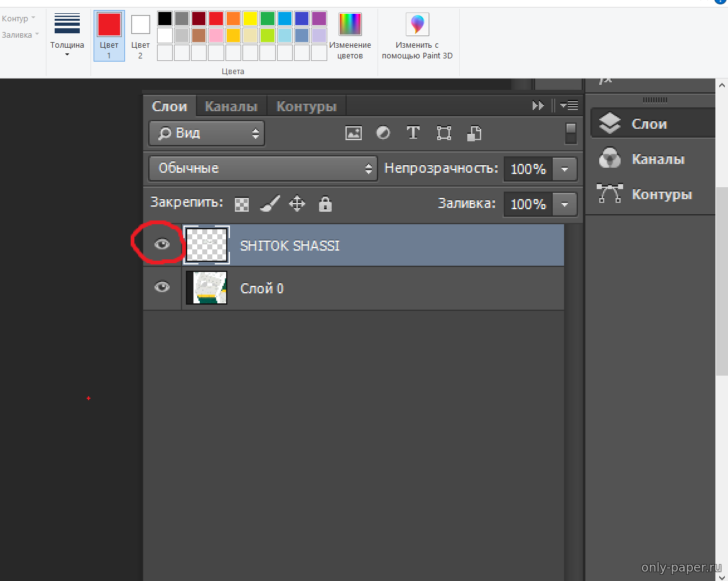The width and height of the screenshot is (728, 581).
Task: Open the Обычные blend mode dropdown
Action: pos(263,168)
